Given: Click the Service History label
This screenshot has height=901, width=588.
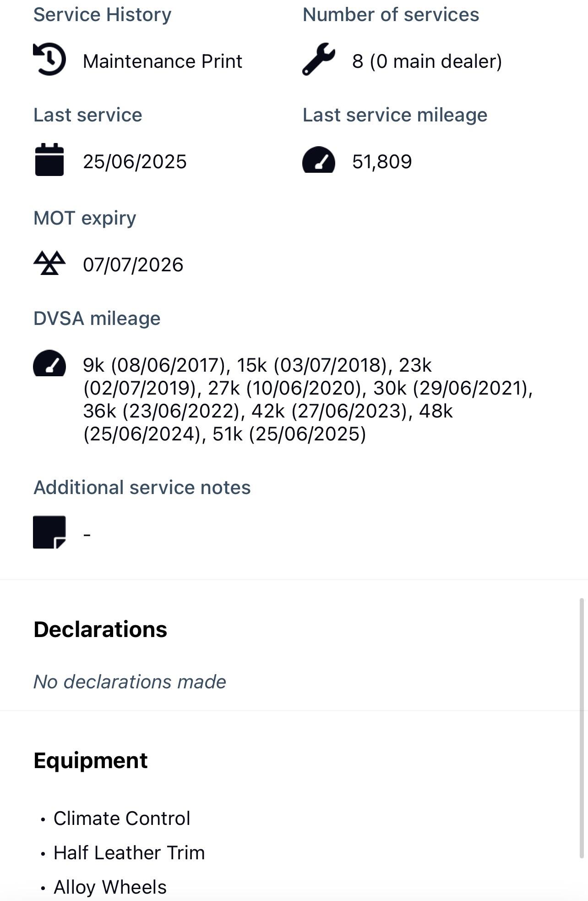Looking at the screenshot, I should [103, 15].
